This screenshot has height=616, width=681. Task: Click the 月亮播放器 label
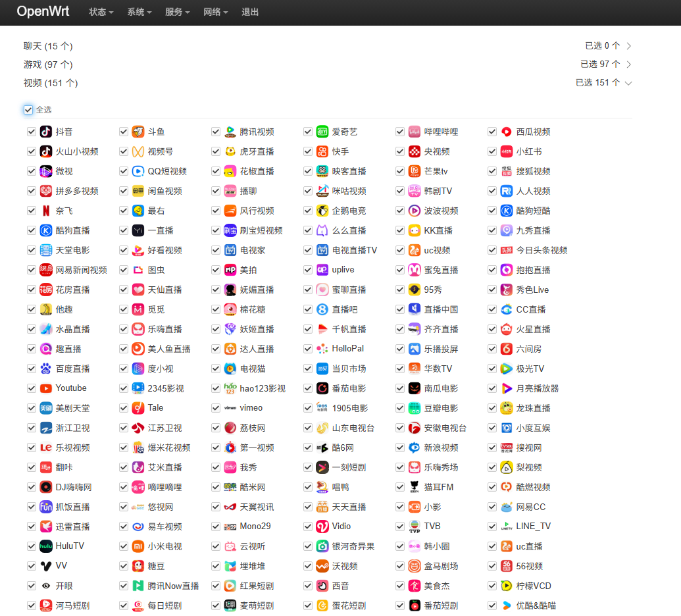coord(538,388)
